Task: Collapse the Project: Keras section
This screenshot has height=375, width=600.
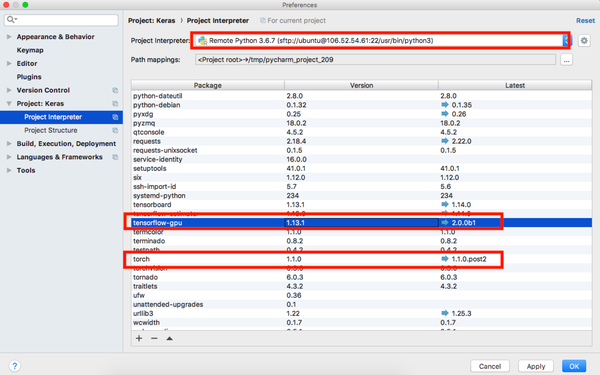Action: pyautogui.click(x=9, y=104)
